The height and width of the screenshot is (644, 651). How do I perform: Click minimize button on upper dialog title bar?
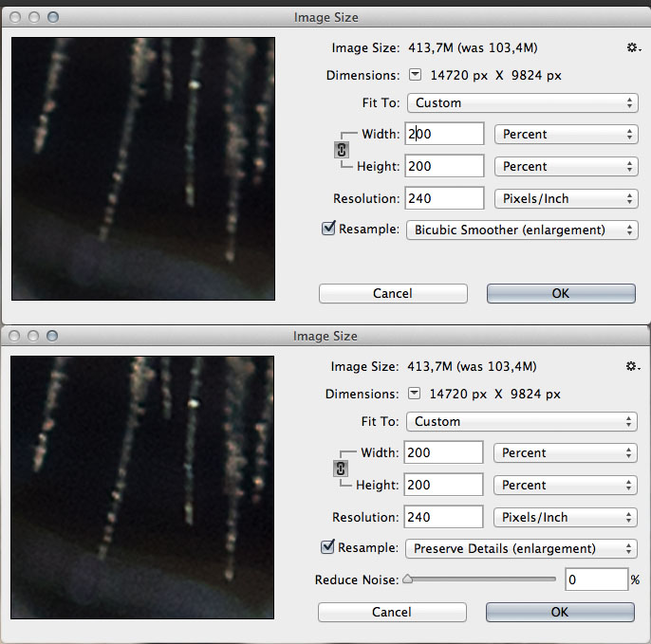point(34,17)
